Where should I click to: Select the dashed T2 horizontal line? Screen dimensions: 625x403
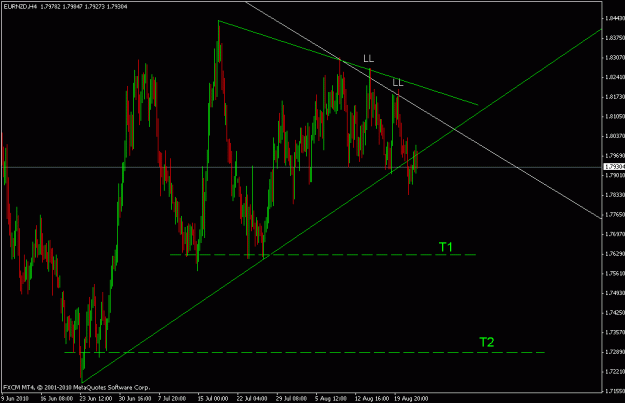(x=305, y=352)
